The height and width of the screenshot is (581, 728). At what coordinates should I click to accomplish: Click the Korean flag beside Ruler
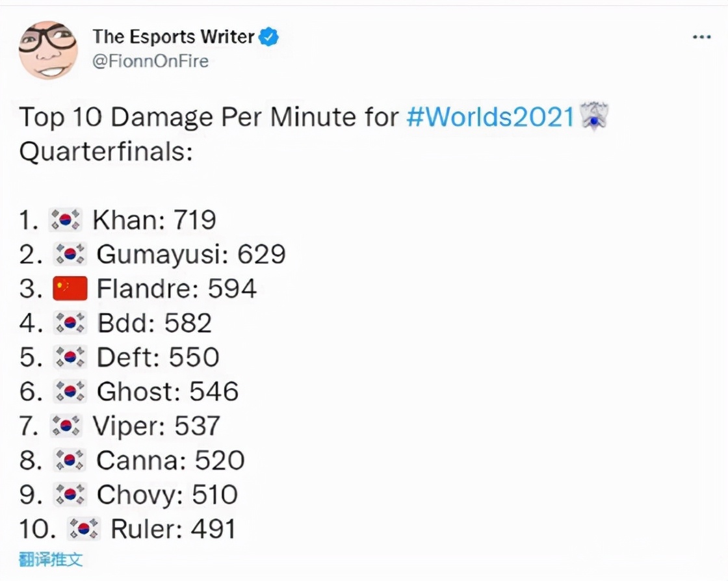click(84, 529)
